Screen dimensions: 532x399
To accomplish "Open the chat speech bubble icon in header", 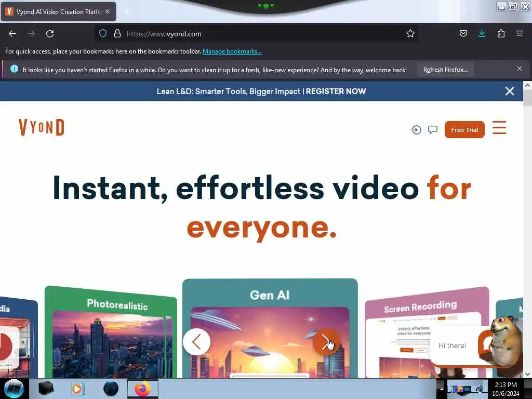I will 433,129.
